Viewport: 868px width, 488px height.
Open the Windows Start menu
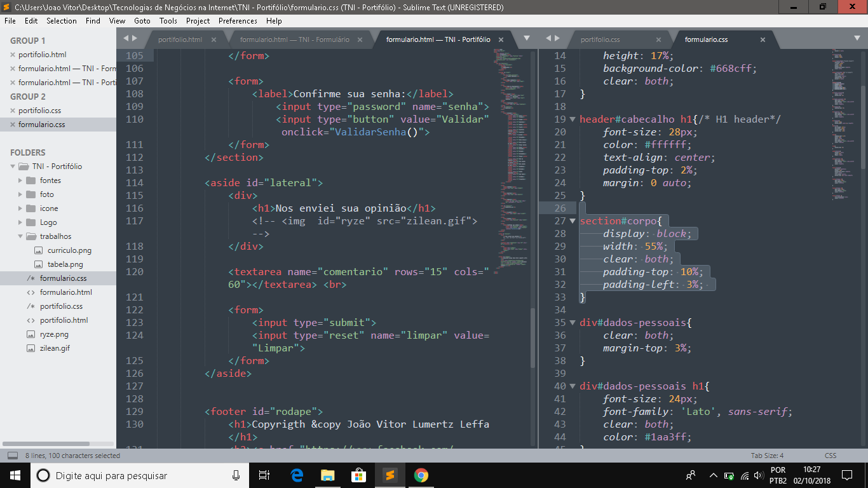click(15, 475)
